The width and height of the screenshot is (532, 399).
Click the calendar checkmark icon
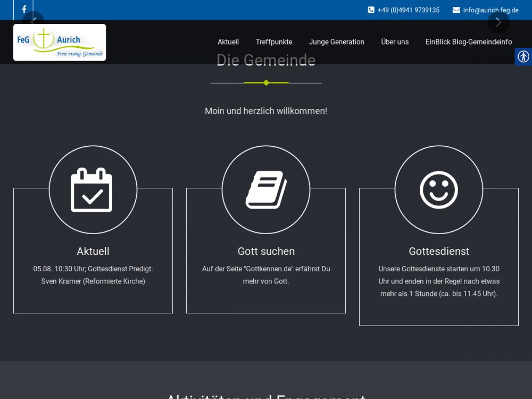pyautogui.click(x=92, y=190)
